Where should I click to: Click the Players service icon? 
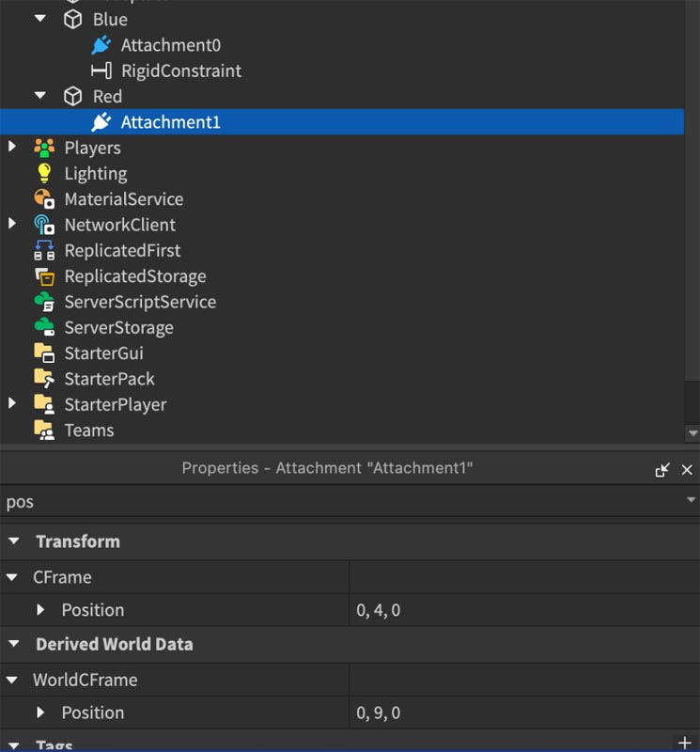tap(44, 148)
